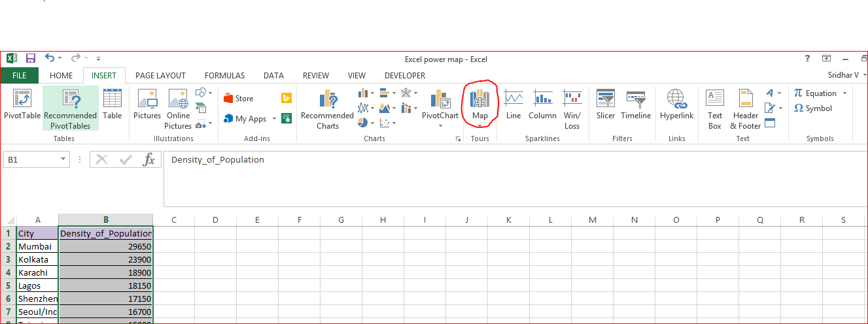This screenshot has width=868, height=324.
Task: Open Recommended PivotTables
Action: 71,108
